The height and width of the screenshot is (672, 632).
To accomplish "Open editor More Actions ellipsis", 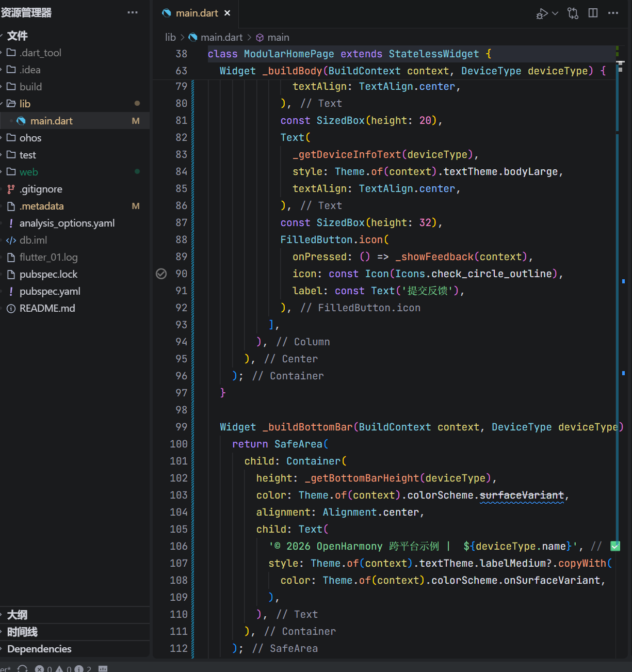I will pyautogui.click(x=613, y=13).
